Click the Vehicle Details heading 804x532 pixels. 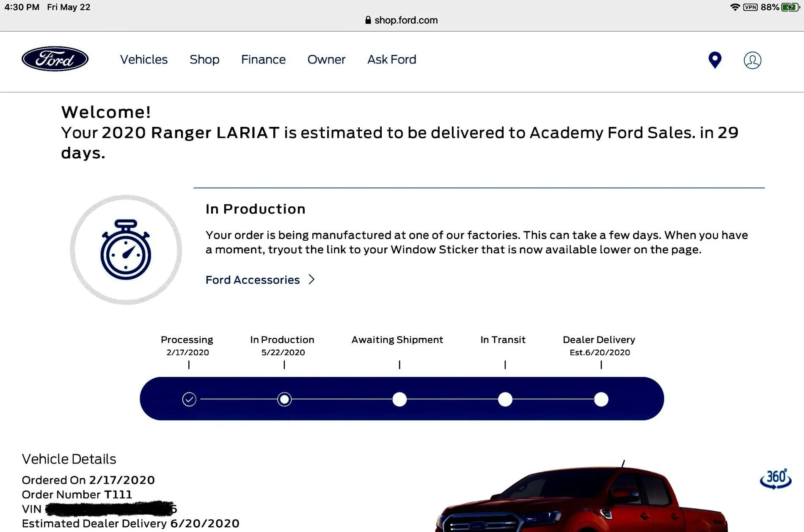click(69, 459)
